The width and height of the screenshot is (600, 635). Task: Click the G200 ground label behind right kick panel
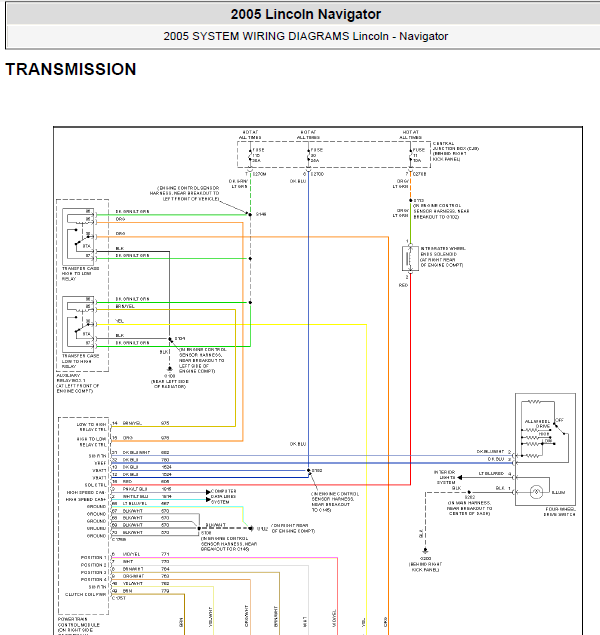coord(426,558)
